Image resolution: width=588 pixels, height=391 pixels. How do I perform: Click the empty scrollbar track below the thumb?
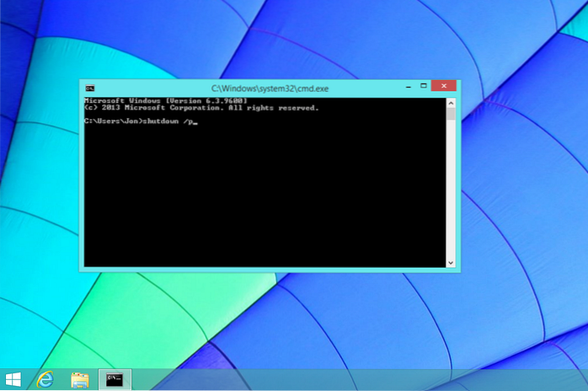452,194
